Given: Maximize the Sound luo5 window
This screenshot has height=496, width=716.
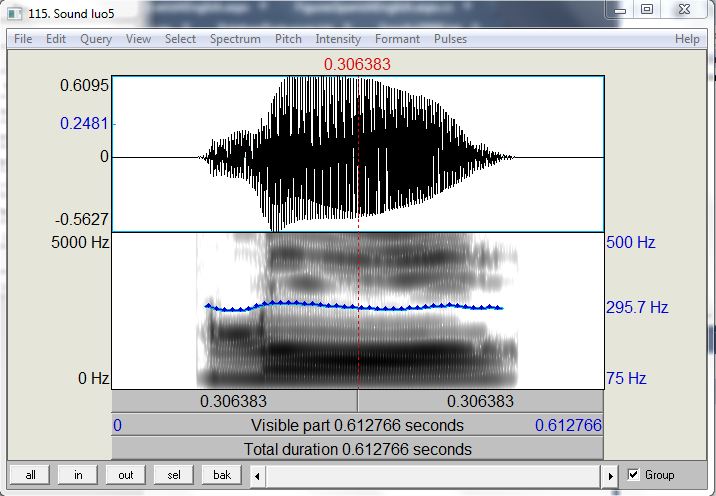Looking at the screenshot, I should pos(647,10).
